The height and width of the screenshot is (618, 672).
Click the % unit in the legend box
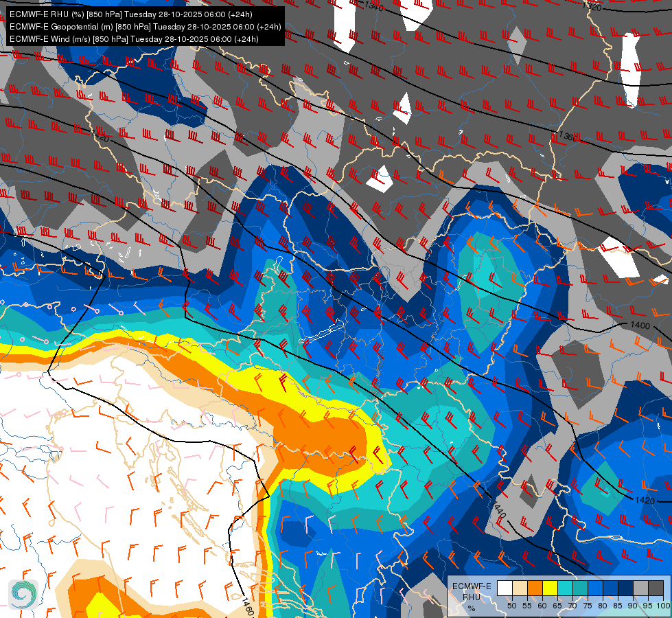(x=472, y=608)
